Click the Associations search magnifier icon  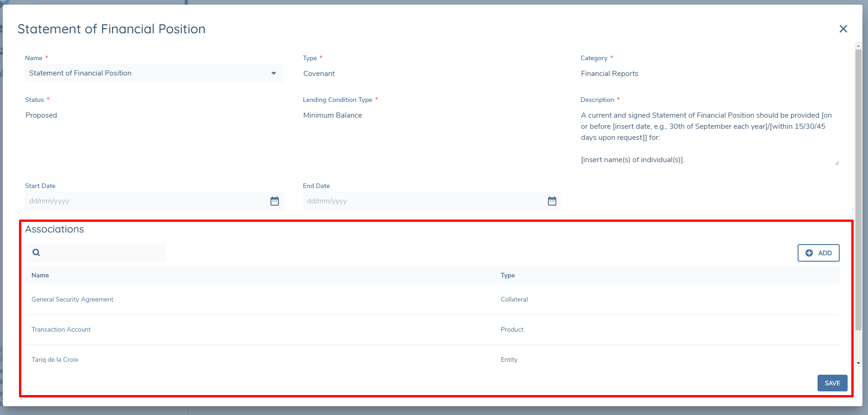(36, 252)
